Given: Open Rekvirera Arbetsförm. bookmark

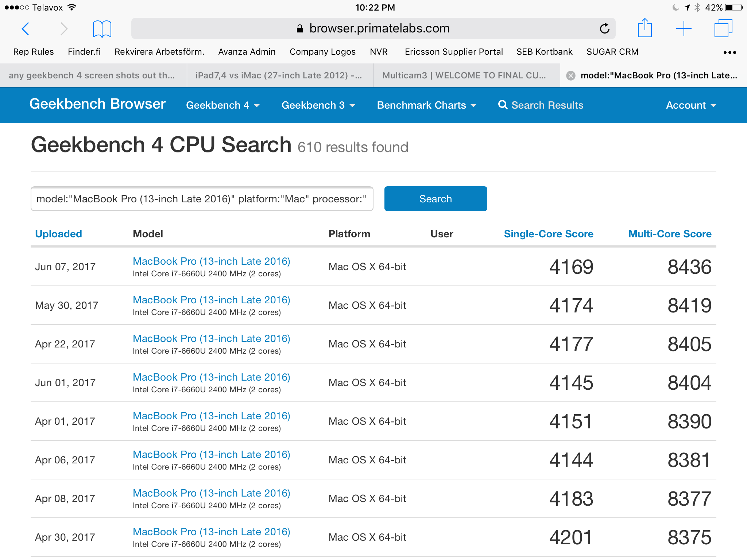Looking at the screenshot, I should (159, 52).
